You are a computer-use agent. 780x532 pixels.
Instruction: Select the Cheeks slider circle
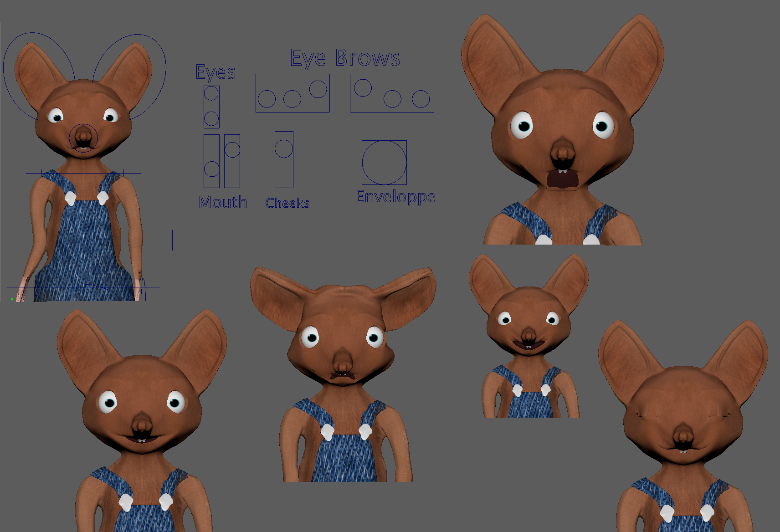pos(284,148)
